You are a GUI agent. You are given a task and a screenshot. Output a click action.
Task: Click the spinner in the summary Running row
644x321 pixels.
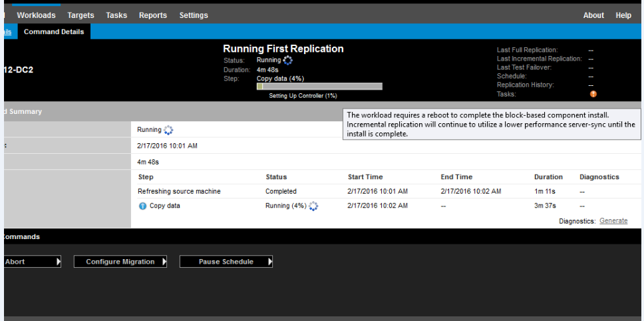(168, 130)
